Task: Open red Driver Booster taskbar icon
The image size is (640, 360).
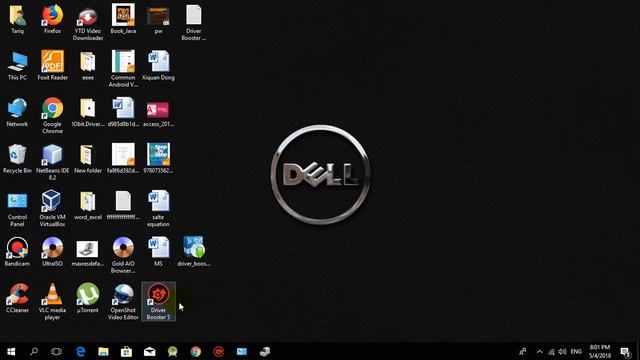Action: pyautogui.click(x=219, y=351)
